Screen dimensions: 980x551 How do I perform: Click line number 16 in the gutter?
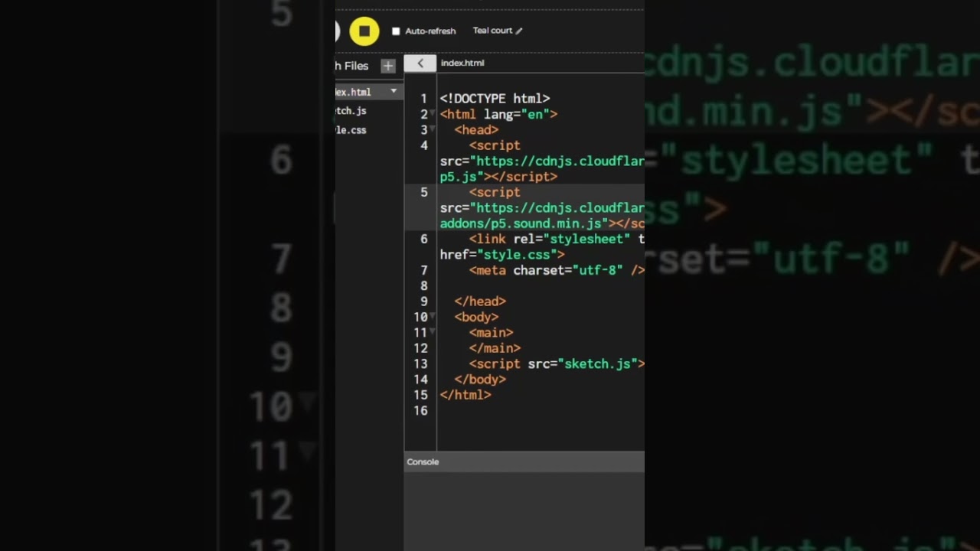tap(420, 411)
